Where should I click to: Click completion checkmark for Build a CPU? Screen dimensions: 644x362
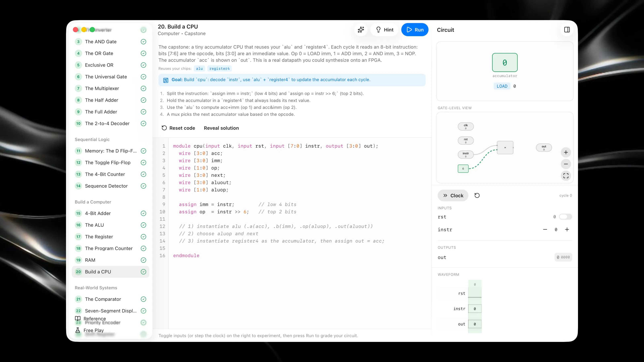143,271
